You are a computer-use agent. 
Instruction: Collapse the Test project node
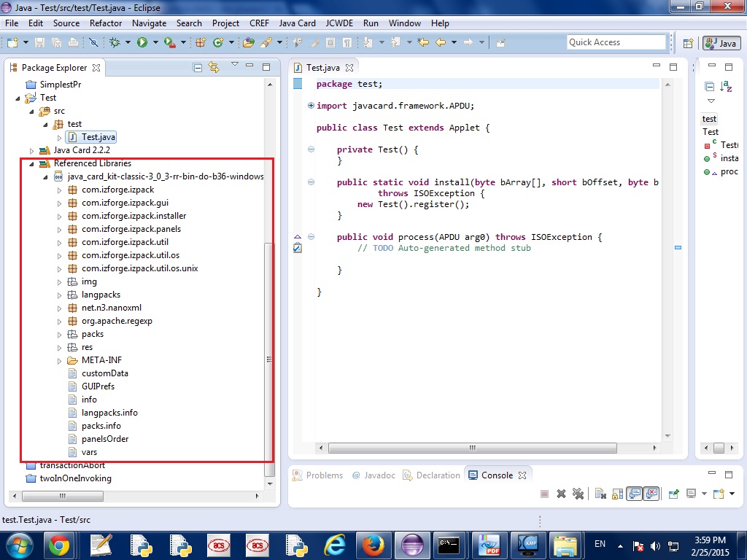point(18,98)
